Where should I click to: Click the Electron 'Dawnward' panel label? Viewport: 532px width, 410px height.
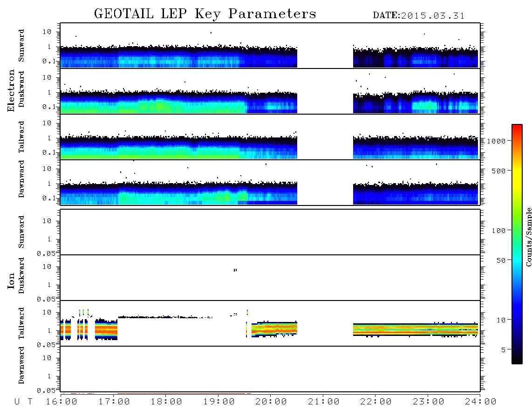pos(21,179)
